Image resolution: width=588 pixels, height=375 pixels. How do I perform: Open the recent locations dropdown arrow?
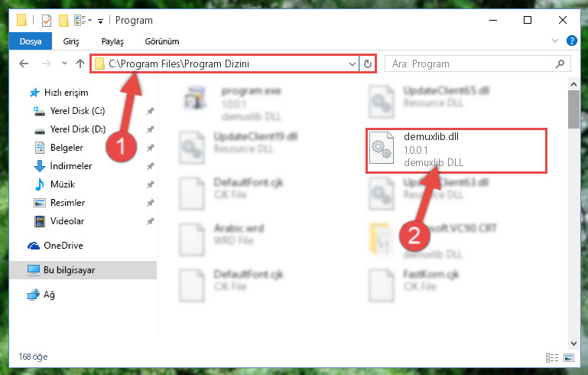point(64,64)
